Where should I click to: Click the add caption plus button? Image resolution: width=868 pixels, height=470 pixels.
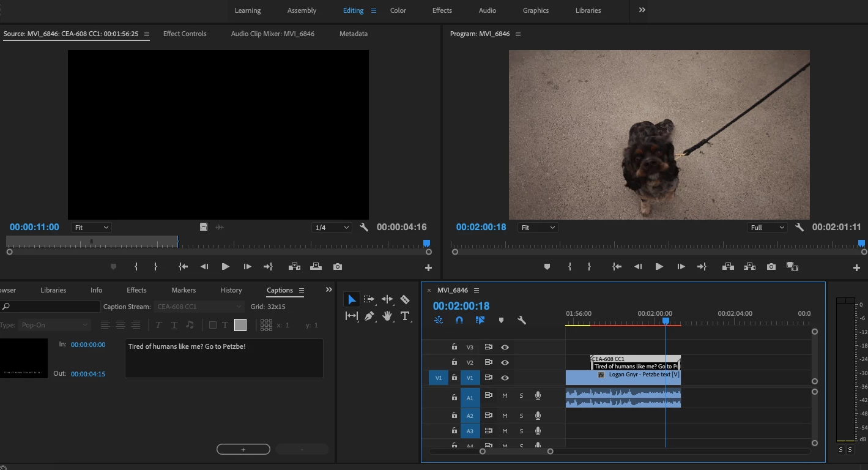(243, 449)
